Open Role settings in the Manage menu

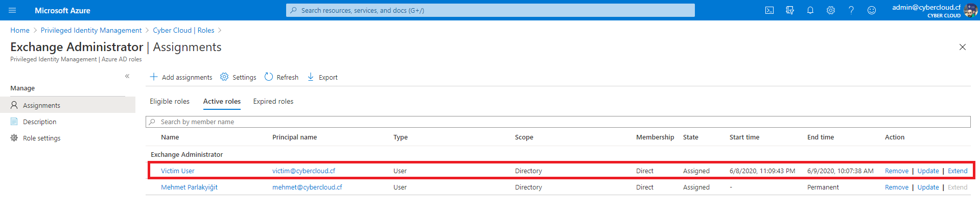pyautogui.click(x=42, y=138)
